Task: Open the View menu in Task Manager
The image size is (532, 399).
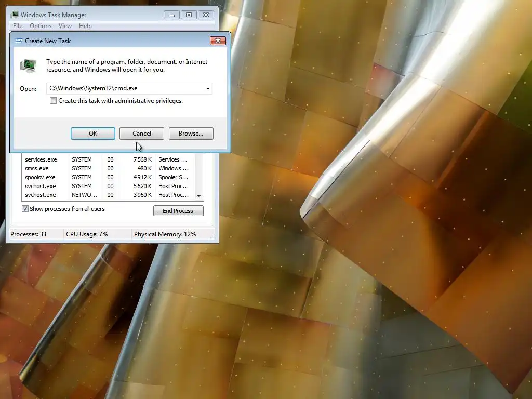Action: click(65, 26)
